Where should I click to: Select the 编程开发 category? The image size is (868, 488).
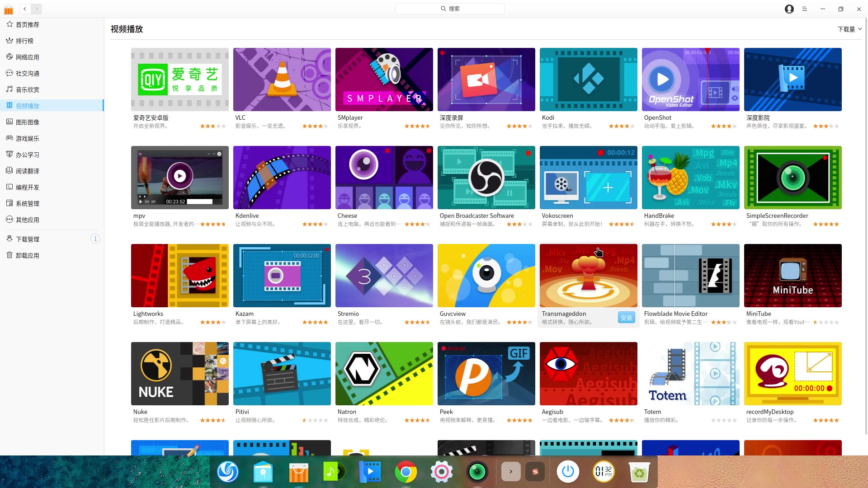click(x=52, y=187)
